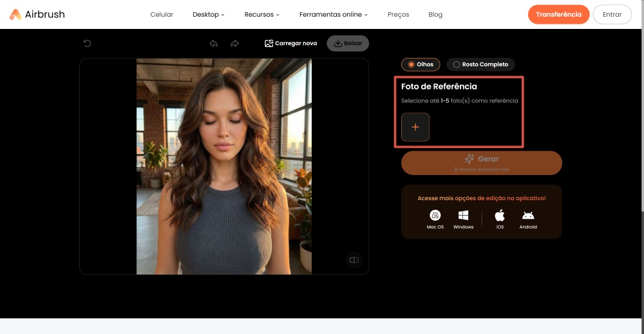The width and height of the screenshot is (644, 334).
Task: Click the Airbrush logo icon
Action: click(x=15, y=14)
